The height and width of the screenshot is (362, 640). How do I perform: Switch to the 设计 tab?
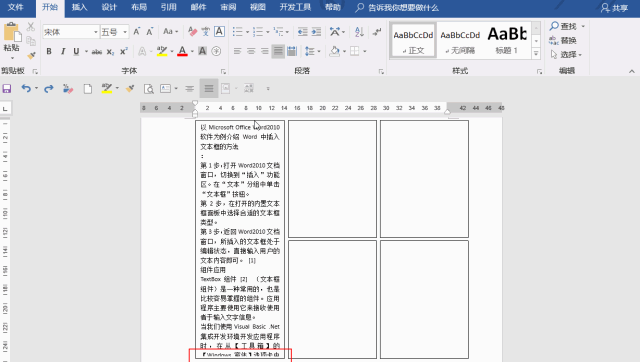pyautogui.click(x=109, y=7)
